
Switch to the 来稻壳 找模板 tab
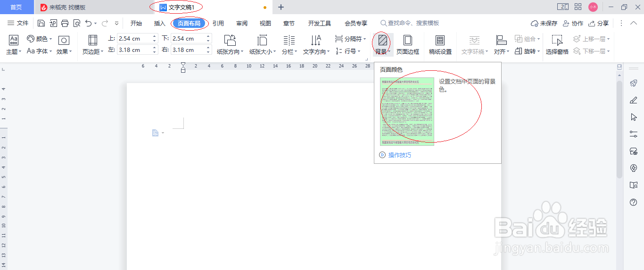(x=94, y=7)
